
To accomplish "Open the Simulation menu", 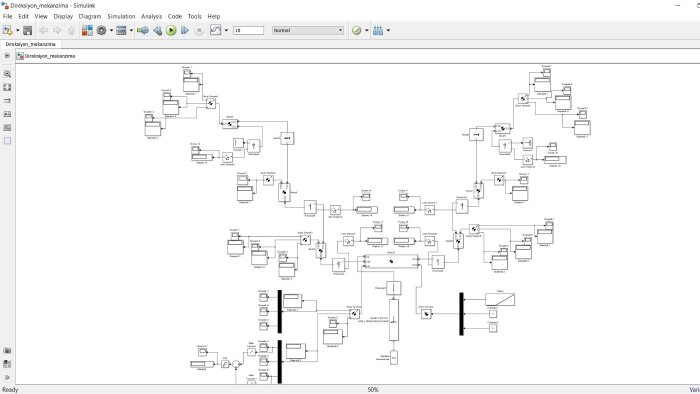I will click(x=121, y=16).
